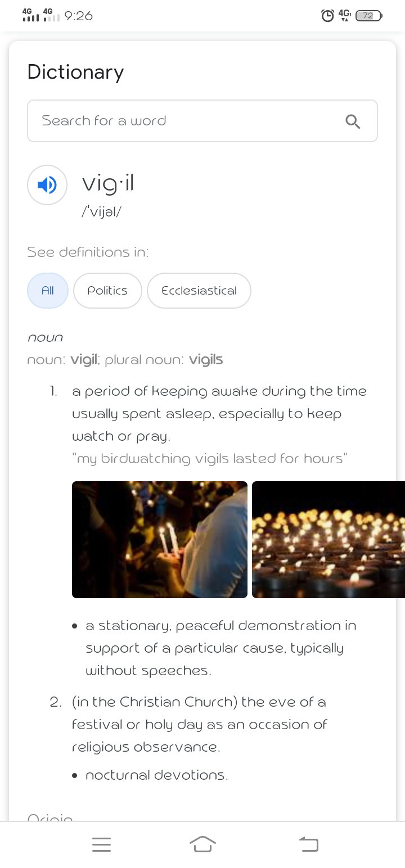Check the alarm clock status icon
This screenshot has height=868, width=405.
327,16
